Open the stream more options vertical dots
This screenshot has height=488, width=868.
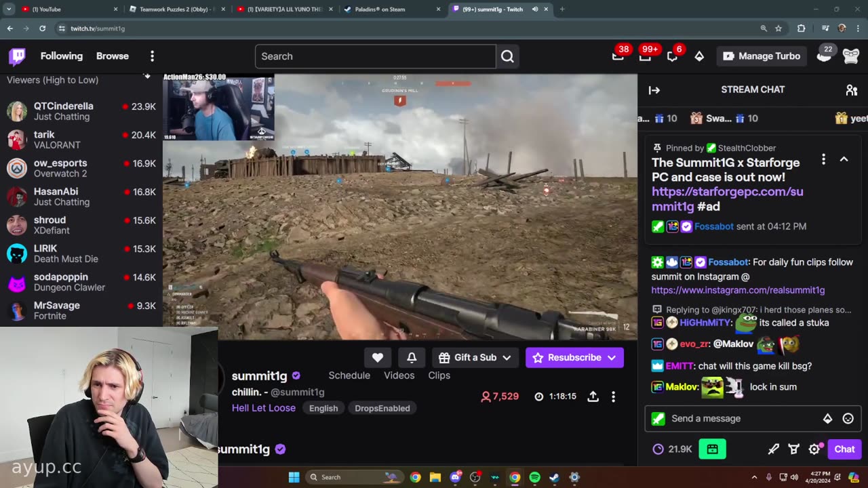pyautogui.click(x=613, y=396)
